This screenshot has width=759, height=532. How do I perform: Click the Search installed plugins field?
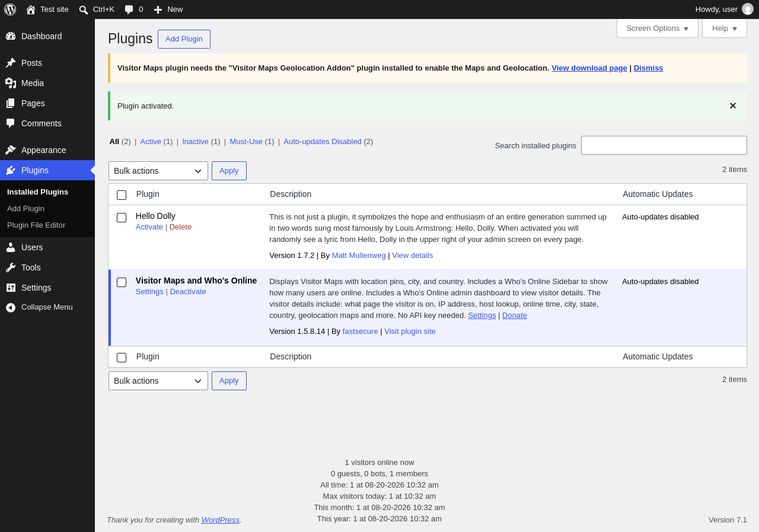pos(664,145)
